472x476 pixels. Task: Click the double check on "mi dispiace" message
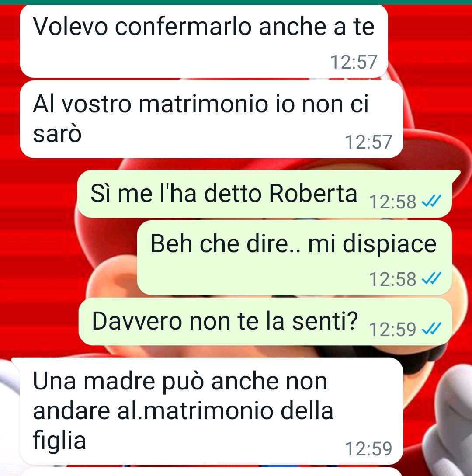pyautogui.click(x=431, y=279)
